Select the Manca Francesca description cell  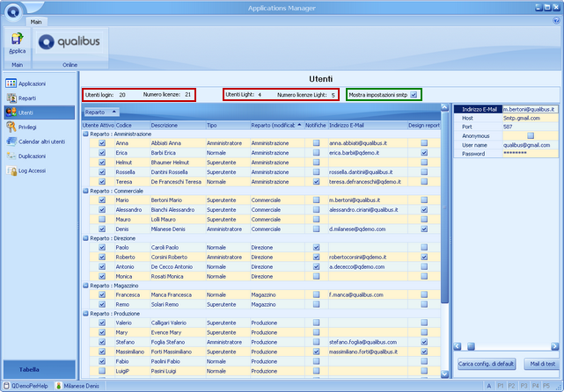(x=178, y=294)
